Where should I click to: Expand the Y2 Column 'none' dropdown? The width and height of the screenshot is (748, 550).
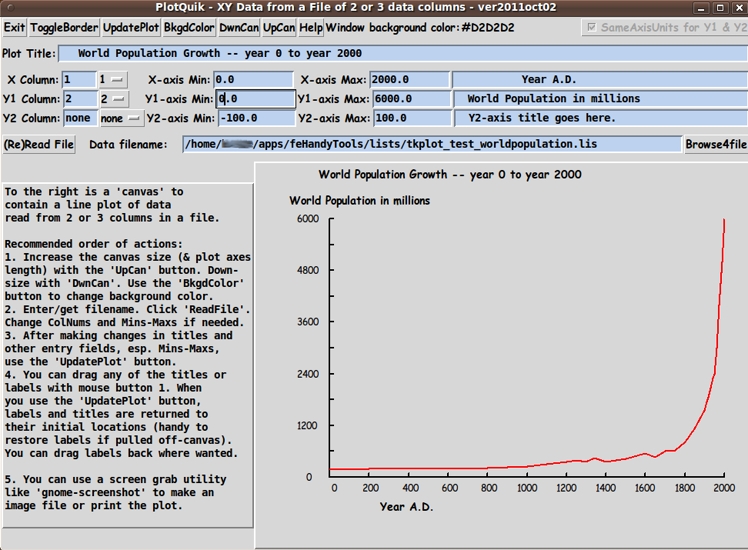120,118
